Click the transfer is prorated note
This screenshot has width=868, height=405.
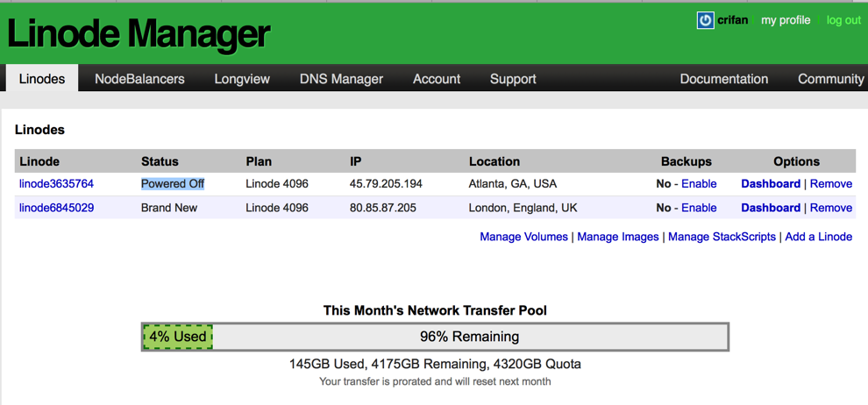pos(435,381)
